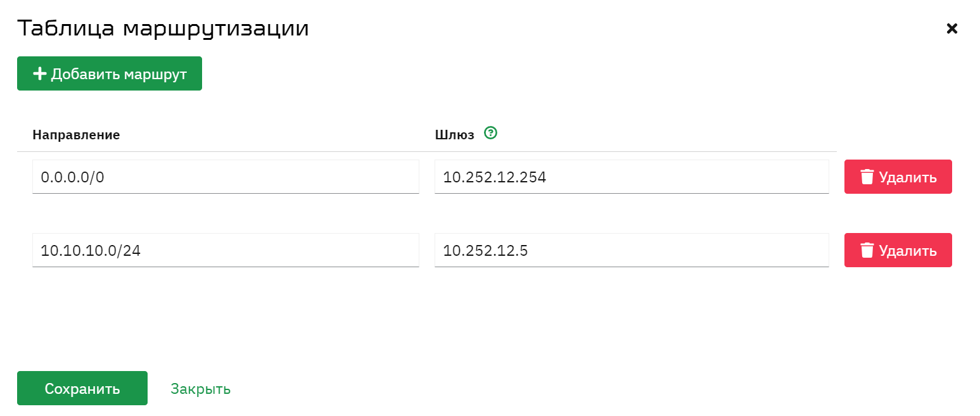Click the Добавить маршрут button label
Viewport: 980px width, 416px height.
(x=119, y=74)
